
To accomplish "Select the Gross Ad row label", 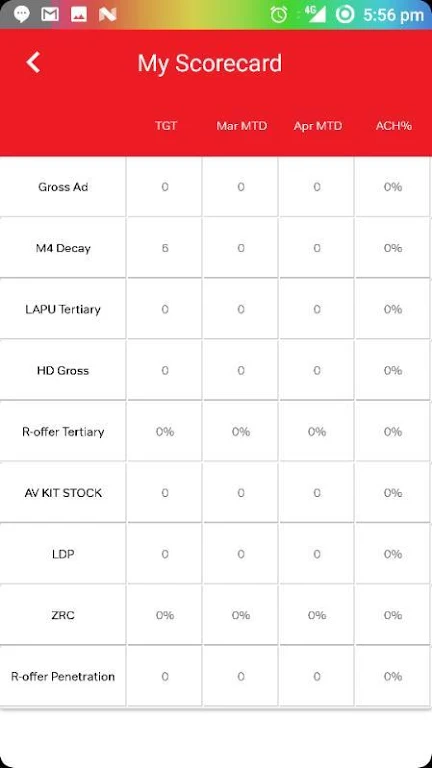I will pyautogui.click(x=63, y=187).
